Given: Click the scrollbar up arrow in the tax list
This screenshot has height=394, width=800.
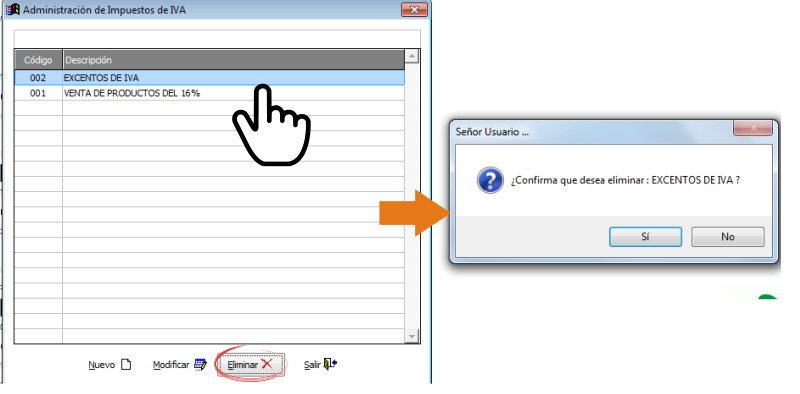Looking at the screenshot, I should click(x=412, y=56).
